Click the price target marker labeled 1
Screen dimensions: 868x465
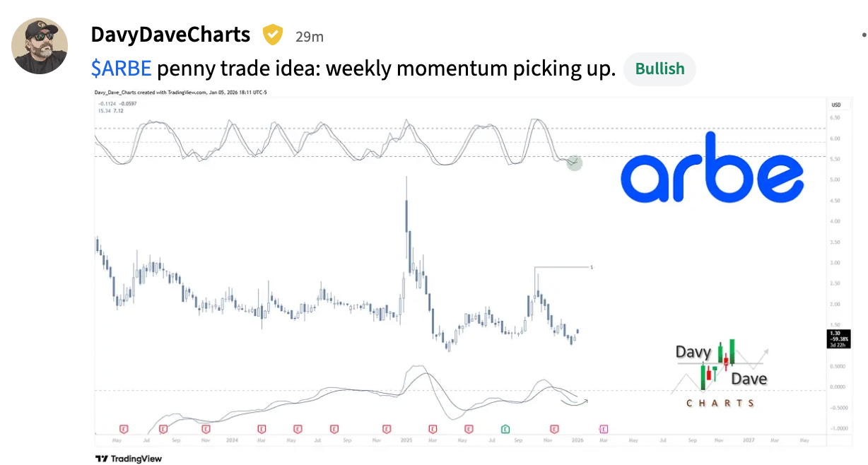coord(592,267)
